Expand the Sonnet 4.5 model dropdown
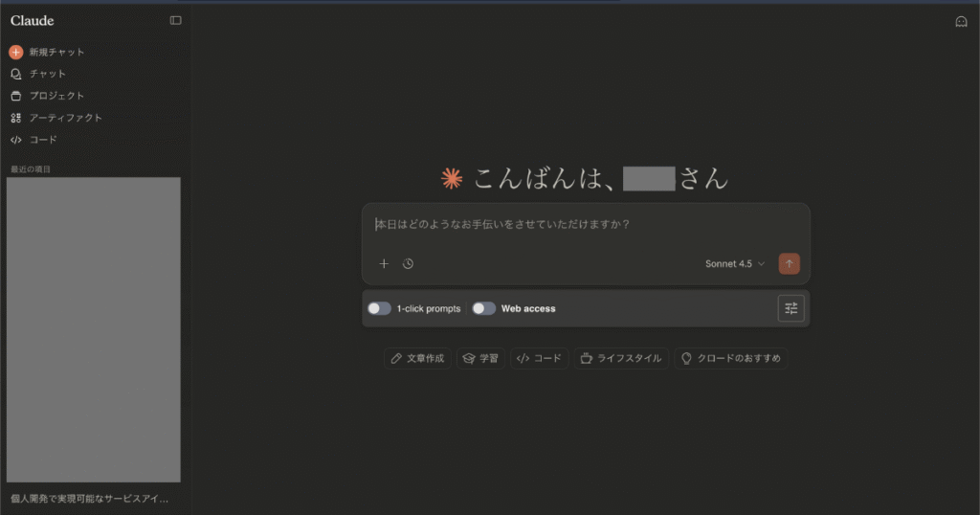The image size is (980, 515). (x=734, y=263)
